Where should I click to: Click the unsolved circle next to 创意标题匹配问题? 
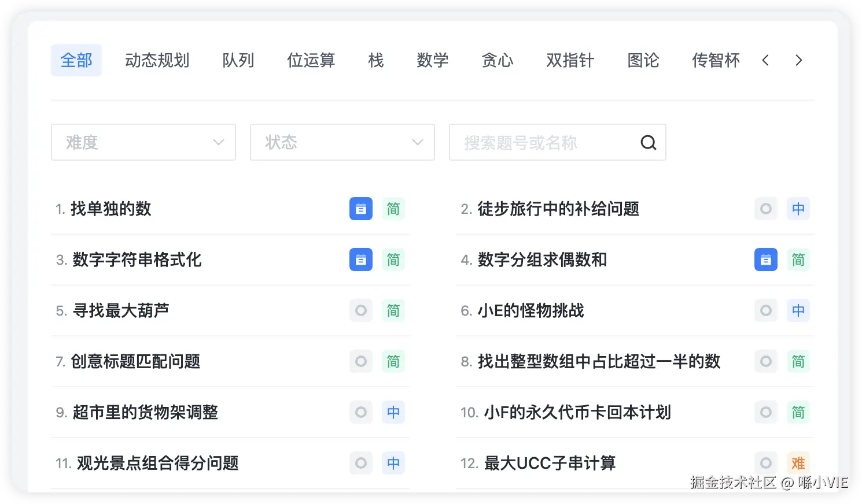pyautogui.click(x=360, y=361)
